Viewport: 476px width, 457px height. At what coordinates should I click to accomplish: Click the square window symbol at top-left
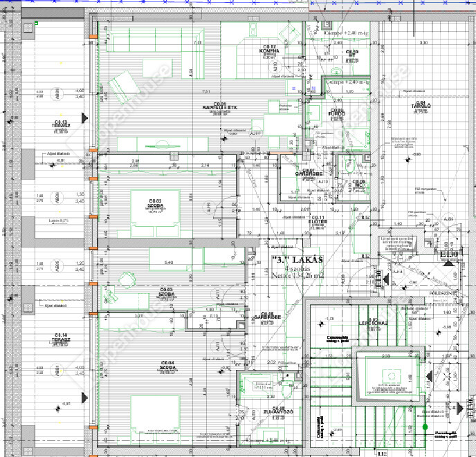[x=28, y=27]
